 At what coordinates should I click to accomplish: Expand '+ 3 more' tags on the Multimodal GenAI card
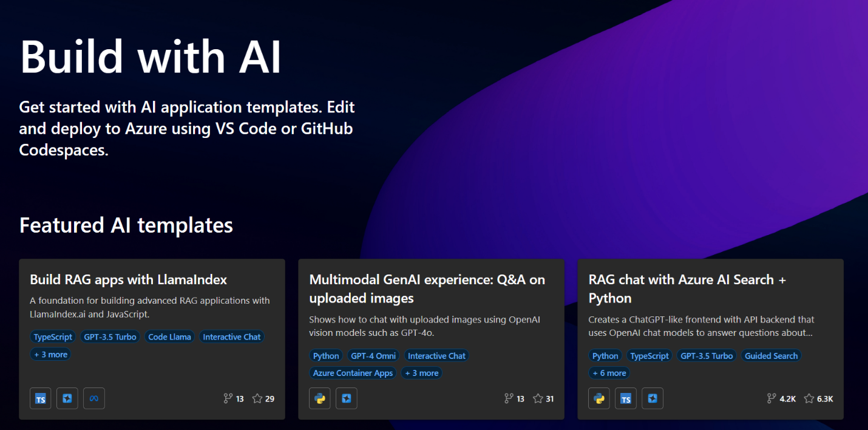421,373
